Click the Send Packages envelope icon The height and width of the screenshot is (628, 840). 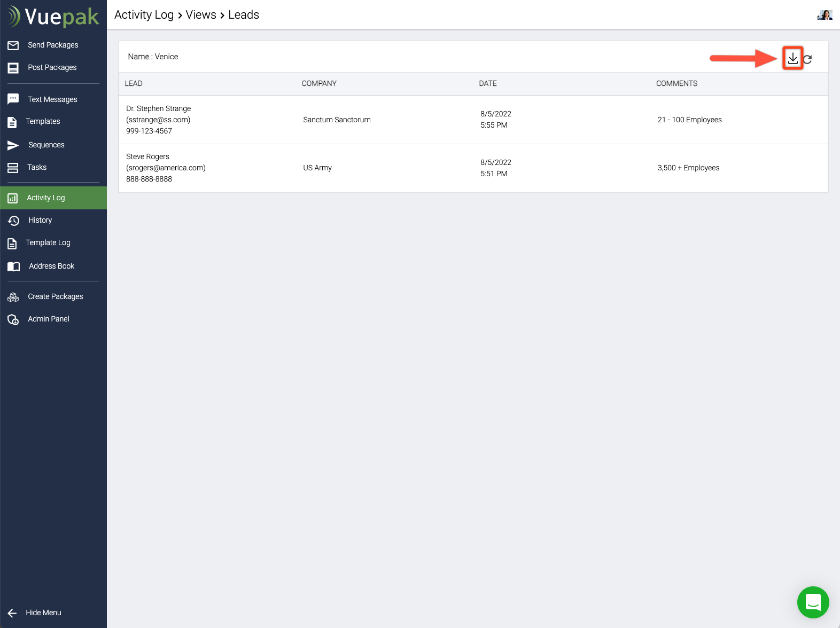click(x=13, y=45)
